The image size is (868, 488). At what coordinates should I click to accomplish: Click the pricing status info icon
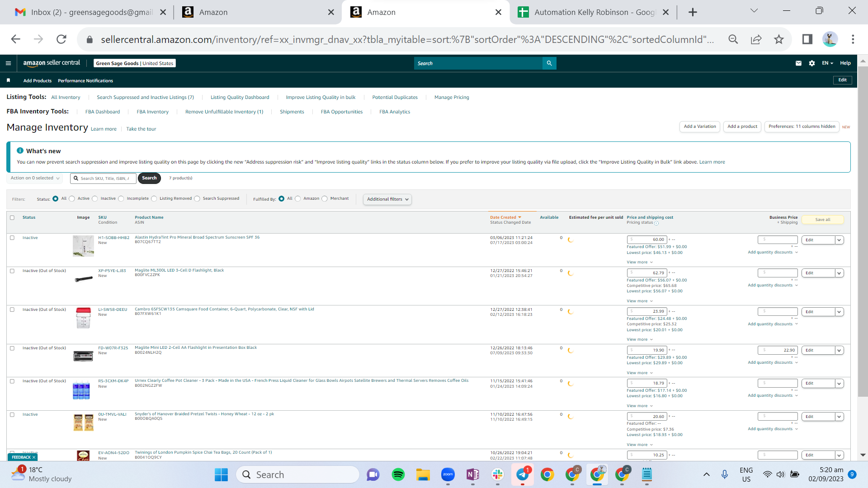656,223
